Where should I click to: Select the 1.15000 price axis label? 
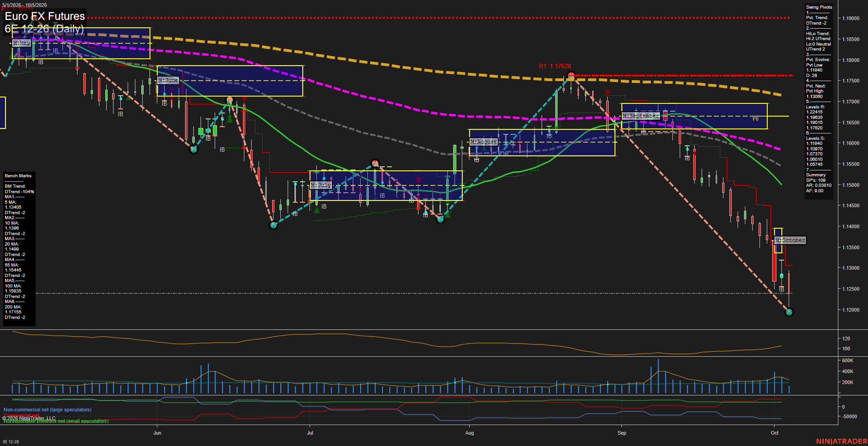[851, 185]
